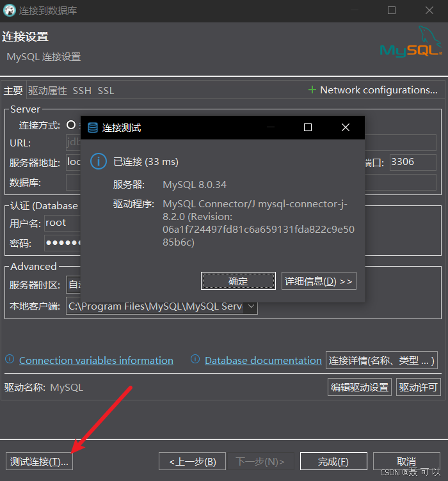Click the MySQL dolphin logo
Viewport: 448px width, 481px height.
click(411, 42)
